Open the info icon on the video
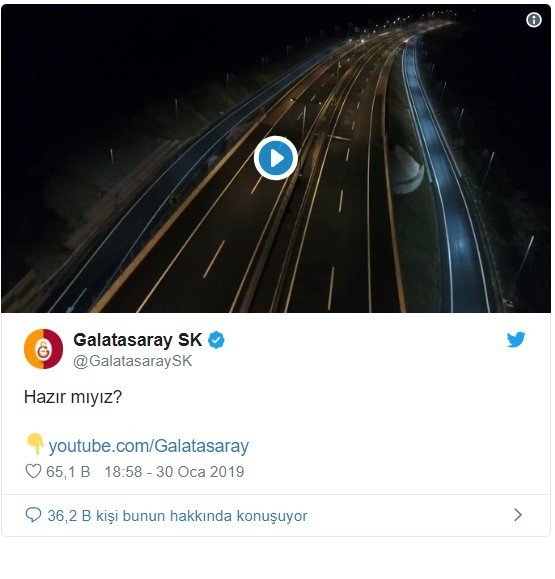The height and width of the screenshot is (579, 555). [x=533, y=20]
